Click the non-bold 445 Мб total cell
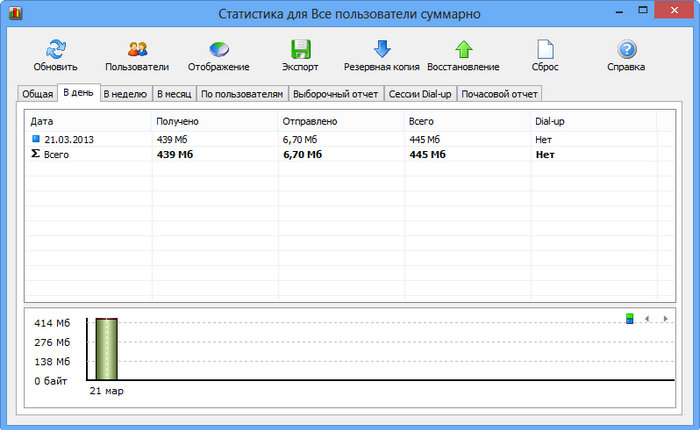Image resolution: width=700 pixels, height=430 pixels. tap(425, 140)
